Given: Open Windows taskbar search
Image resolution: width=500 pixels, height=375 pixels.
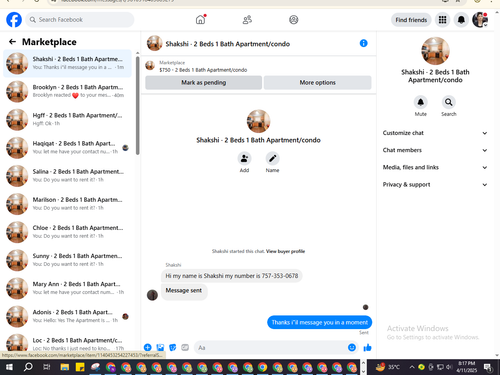Looking at the screenshot, I should [28, 367].
